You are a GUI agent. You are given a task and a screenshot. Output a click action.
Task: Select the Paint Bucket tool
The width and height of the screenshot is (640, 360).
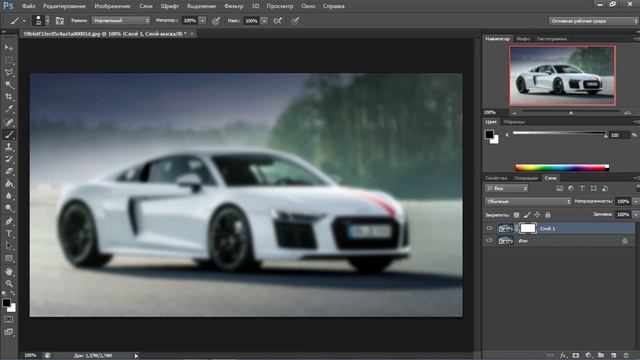pyautogui.click(x=9, y=184)
